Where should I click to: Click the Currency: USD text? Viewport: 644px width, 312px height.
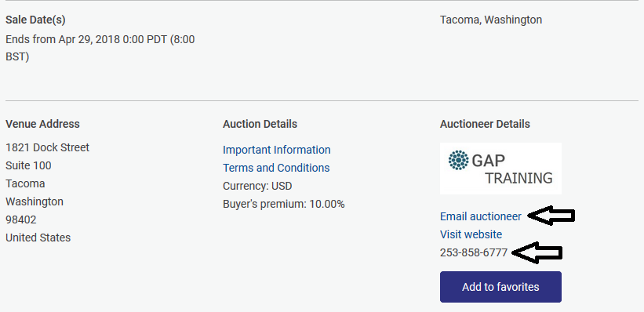257,186
